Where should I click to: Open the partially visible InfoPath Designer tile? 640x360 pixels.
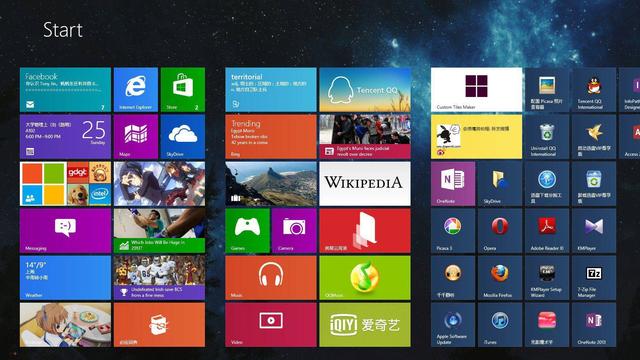pos(630,90)
